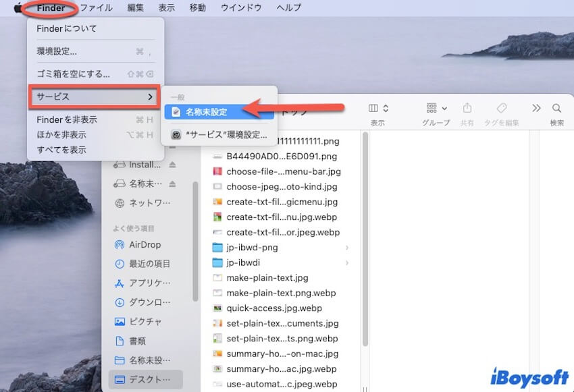This screenshot has width=574, height=392.
Task: Open the 表示 view mode switcher
Action: pyautogui.click(x=378, y=109)
